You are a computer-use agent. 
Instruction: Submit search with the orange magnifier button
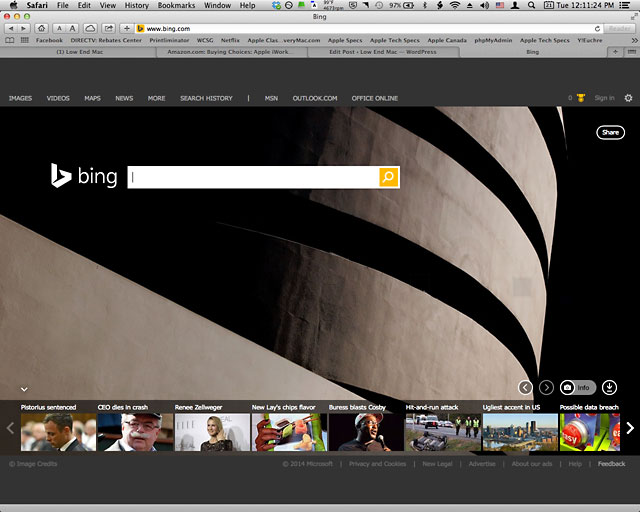[389, 177]
